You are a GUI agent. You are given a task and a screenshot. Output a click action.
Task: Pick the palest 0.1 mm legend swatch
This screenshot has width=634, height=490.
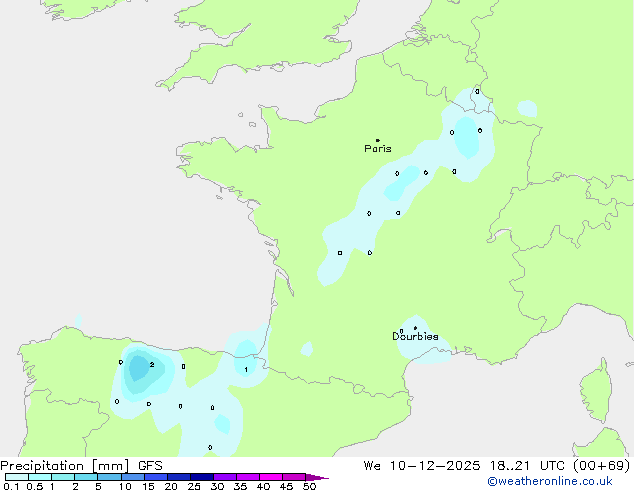tap(16, 477)
